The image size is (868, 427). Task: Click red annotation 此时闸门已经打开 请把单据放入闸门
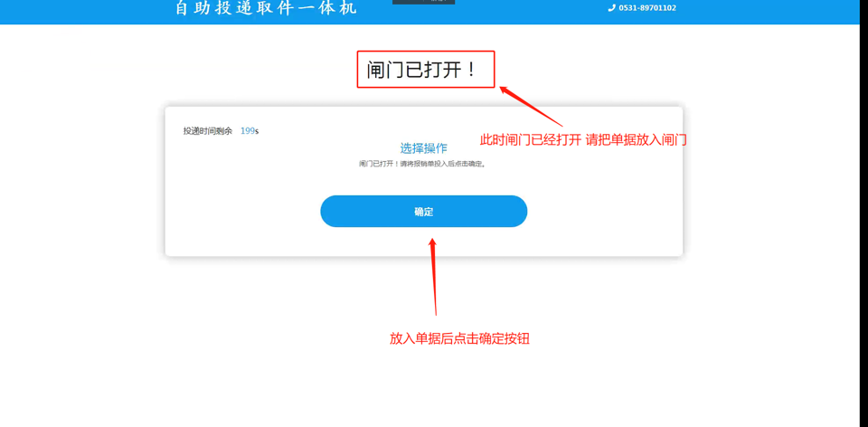pyautogui.click(x=583, y=140)
